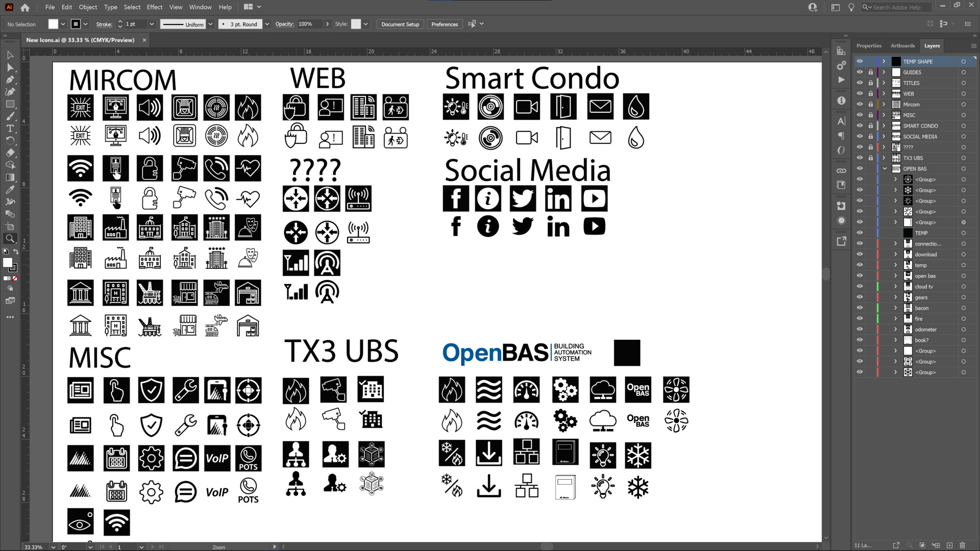The height and width of the screenshot is (551, 980).
Task: Open the Character panel icon
Action: click(841, 121)
